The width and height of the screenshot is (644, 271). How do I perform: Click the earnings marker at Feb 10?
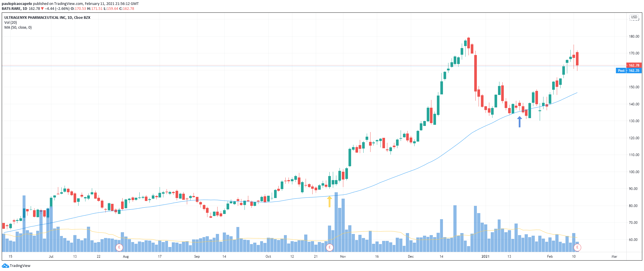pyautogui.click(x=577, y=248)
